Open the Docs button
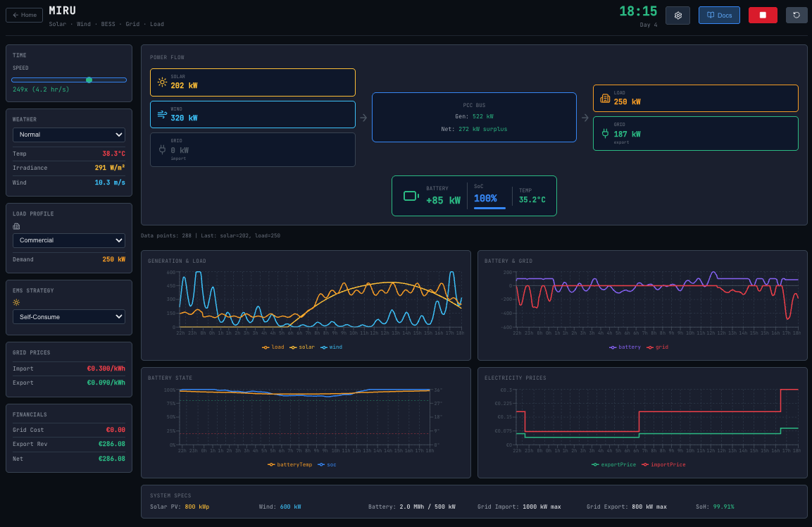 pos(719,15)
